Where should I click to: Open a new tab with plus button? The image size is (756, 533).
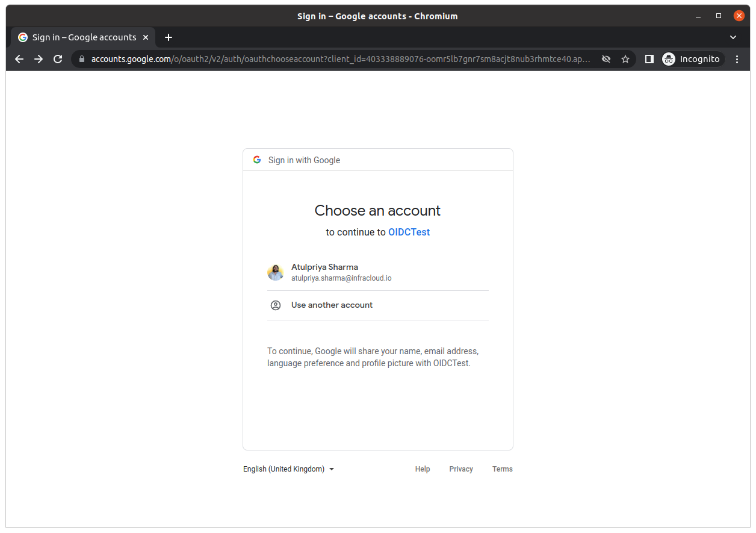169,37
